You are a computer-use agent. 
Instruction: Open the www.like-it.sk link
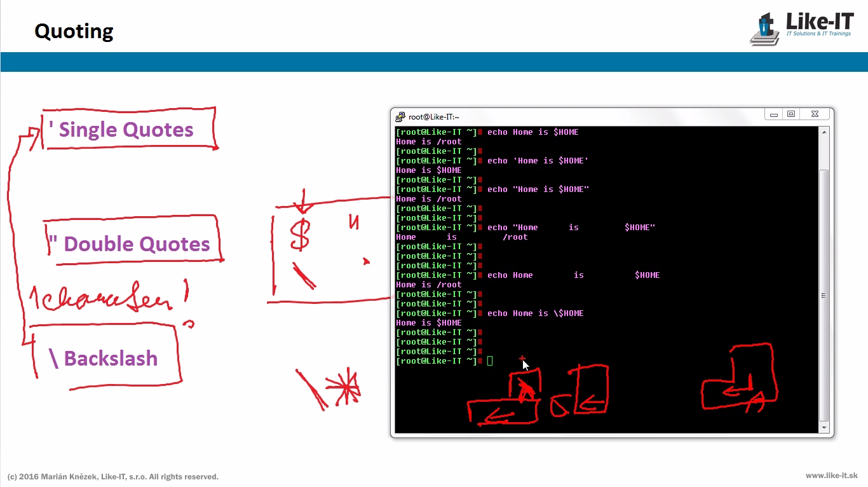832,476
